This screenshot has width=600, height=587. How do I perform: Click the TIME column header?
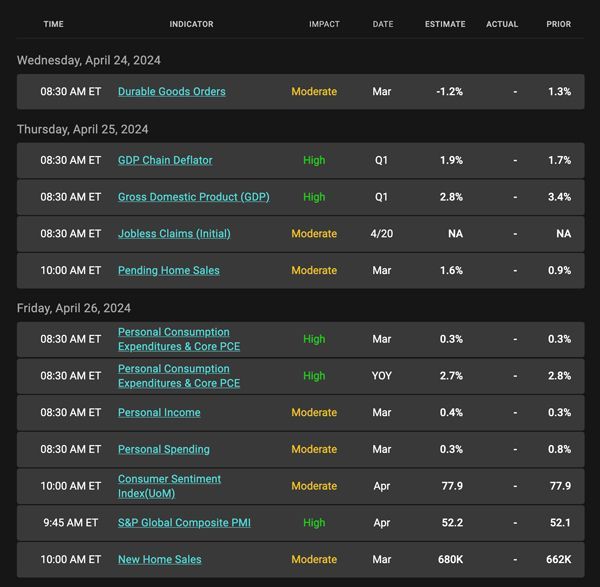54,24
